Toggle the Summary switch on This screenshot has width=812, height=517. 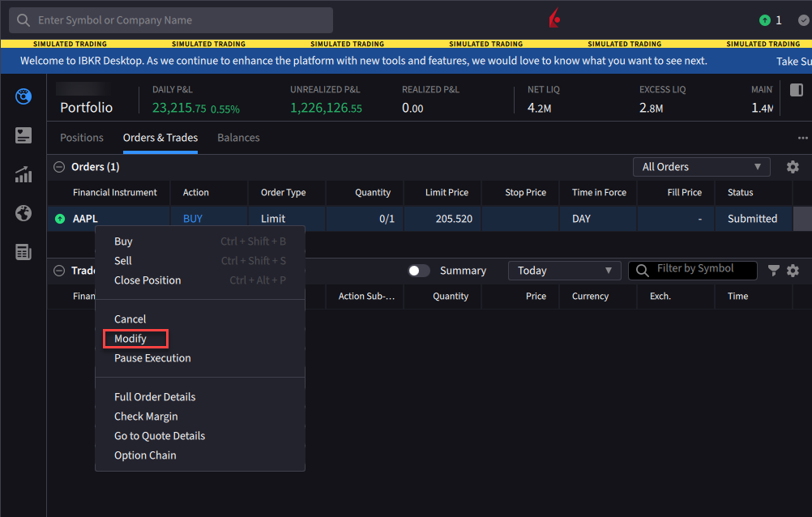click(418, 271)
